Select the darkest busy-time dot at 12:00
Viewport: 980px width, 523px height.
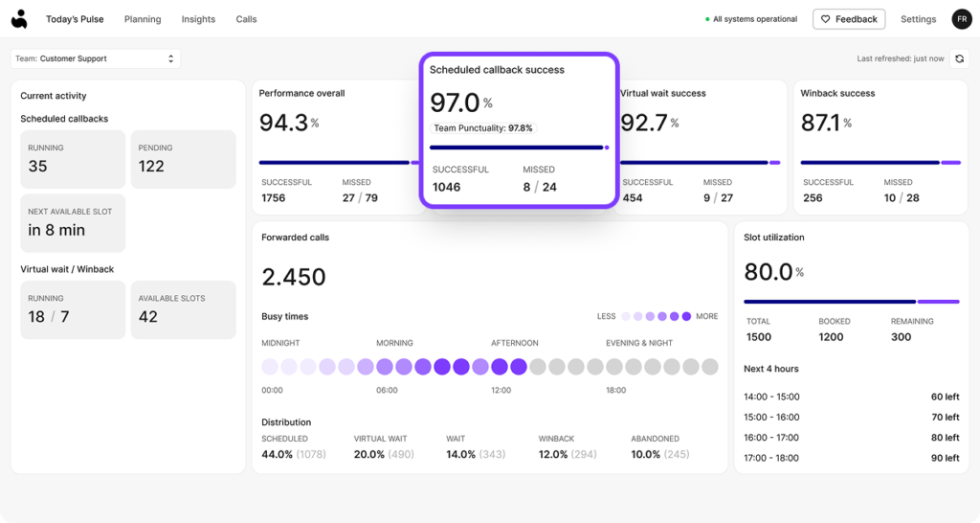500,367
